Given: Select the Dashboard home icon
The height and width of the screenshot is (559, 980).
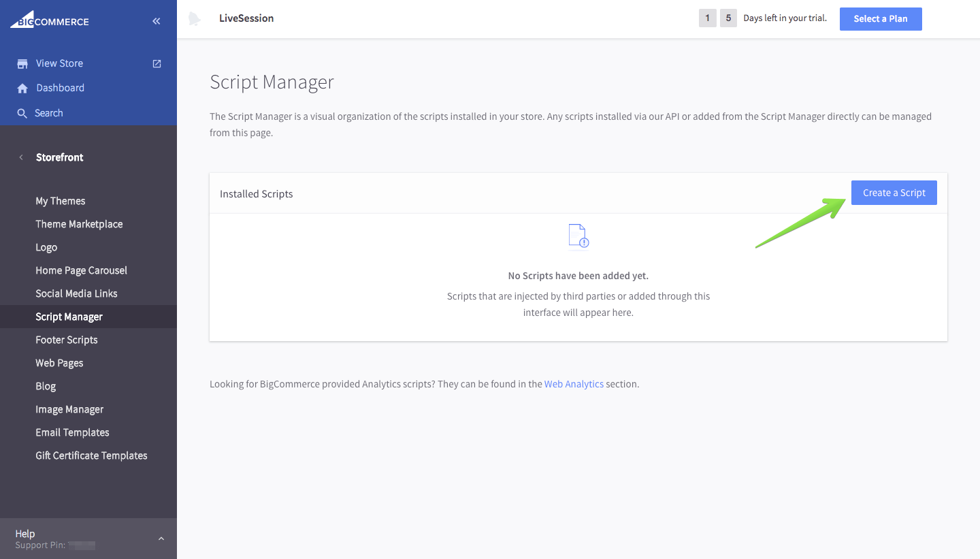Looking at the screenshot, I should click(22, 87).
